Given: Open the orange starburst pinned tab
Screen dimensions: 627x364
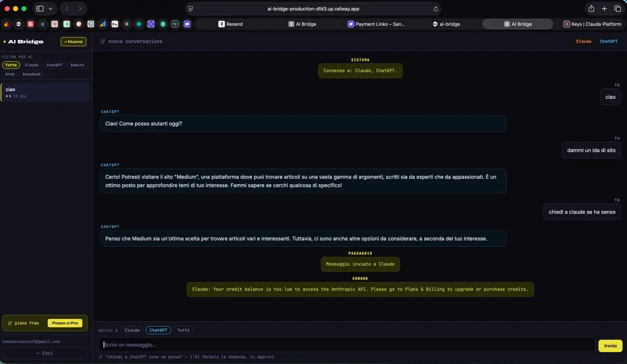Looking at the screenshot, I should 55,24.
